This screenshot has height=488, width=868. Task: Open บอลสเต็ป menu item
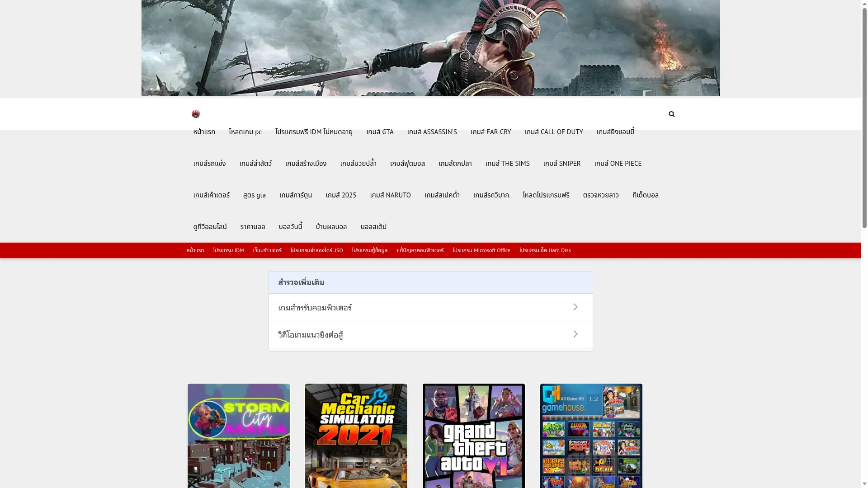pyautogui.click(x=373, y=227)
